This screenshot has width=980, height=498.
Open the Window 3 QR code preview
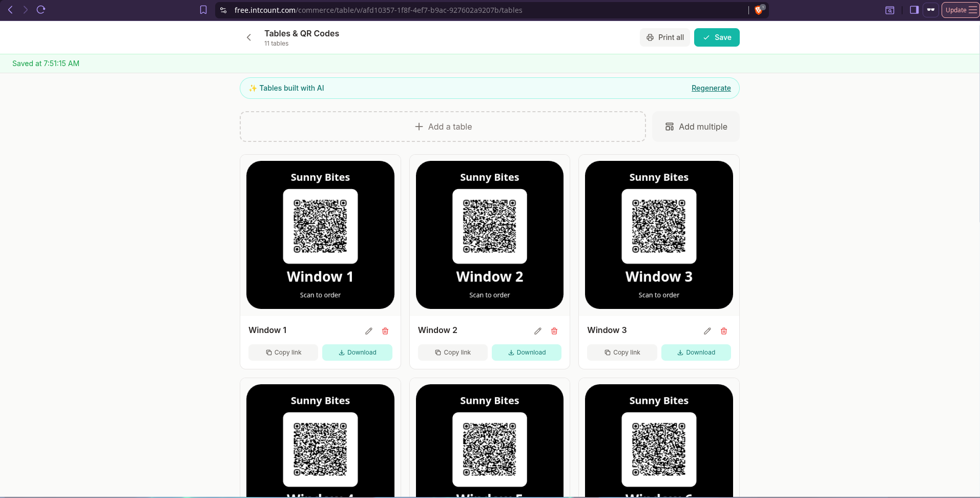coord(659,235)
